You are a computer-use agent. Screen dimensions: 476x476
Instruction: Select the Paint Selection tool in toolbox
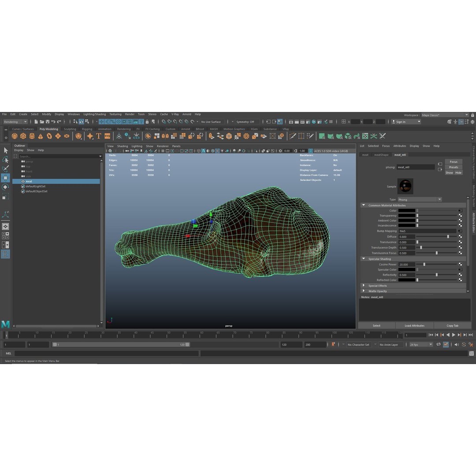(x=5, y=168)
